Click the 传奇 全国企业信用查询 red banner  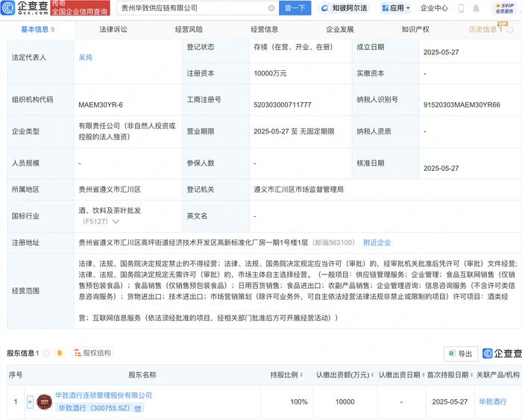80,8
